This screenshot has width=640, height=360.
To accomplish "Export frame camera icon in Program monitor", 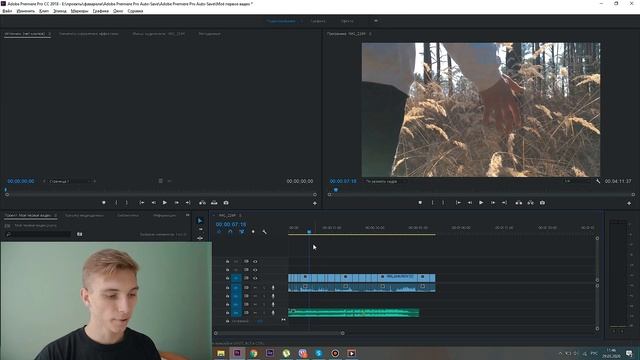I will 542,202.
